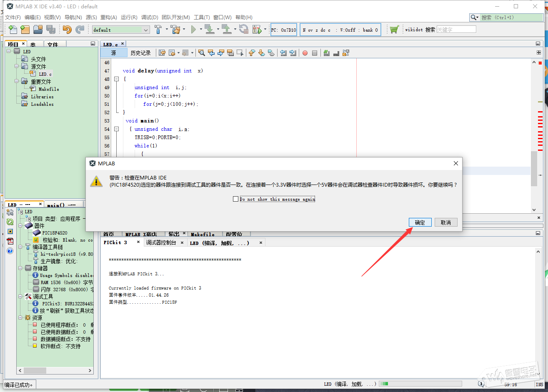Open the 运行(R) menu
The height and width of the screenshot is (392, 548).
129,17
